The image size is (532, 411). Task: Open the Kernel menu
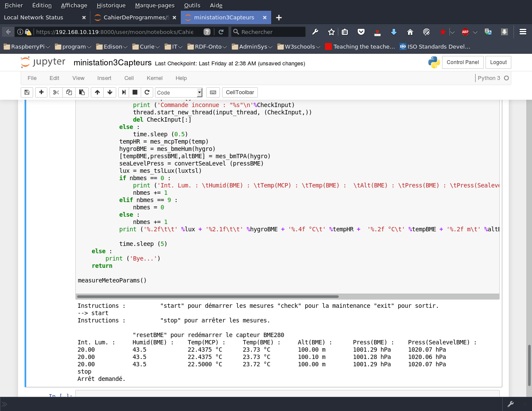(155, 78)
